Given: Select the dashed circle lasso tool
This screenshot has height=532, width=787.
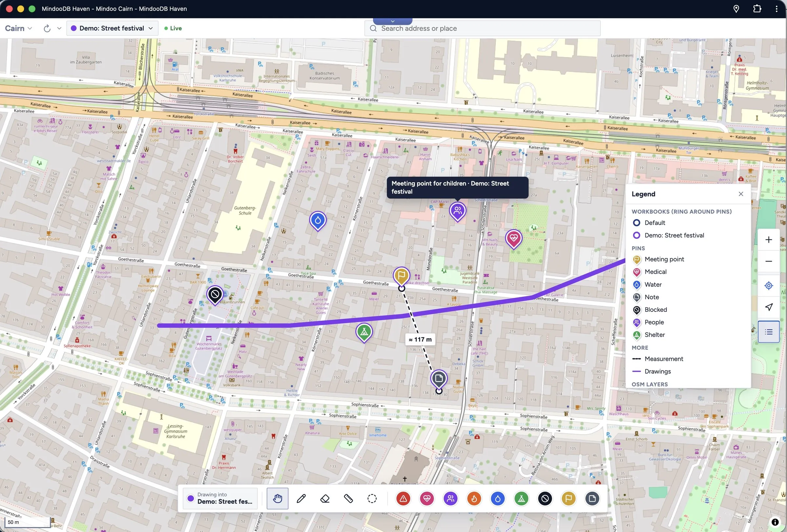Looking at the screenshot, I should [x=372, y=498].
